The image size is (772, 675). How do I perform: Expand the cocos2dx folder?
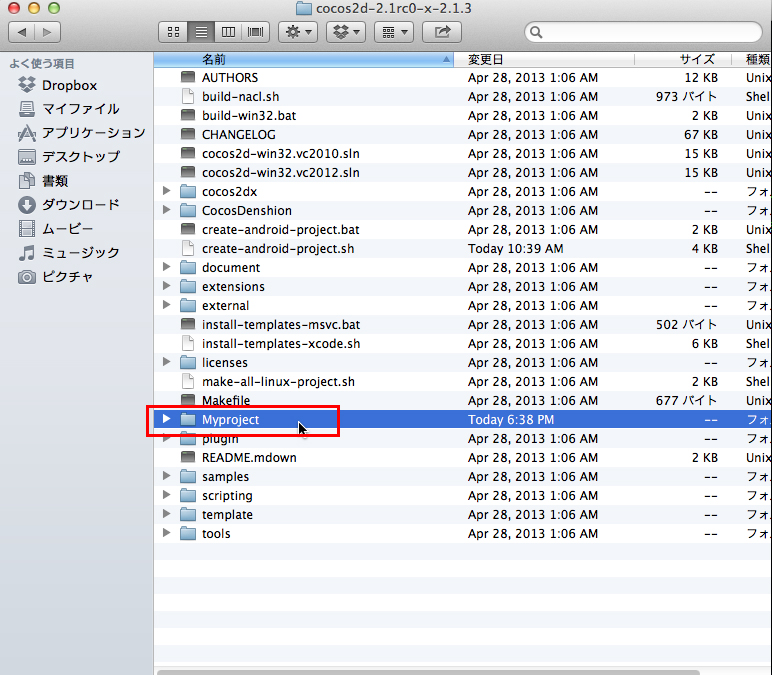[x=166, y=191]
